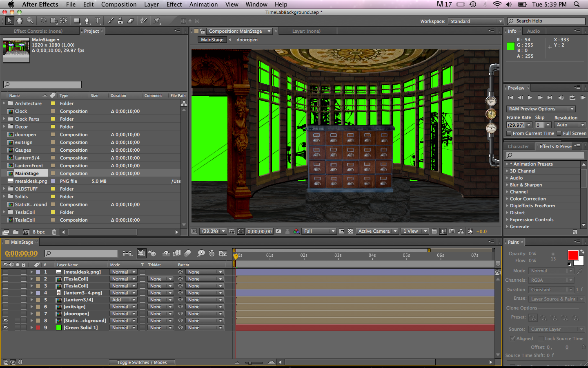Image resolution: width=588 pixels, height=368 pixels.
Task: Open RAM Preview Options dropdown
Action: click(541, 109)
